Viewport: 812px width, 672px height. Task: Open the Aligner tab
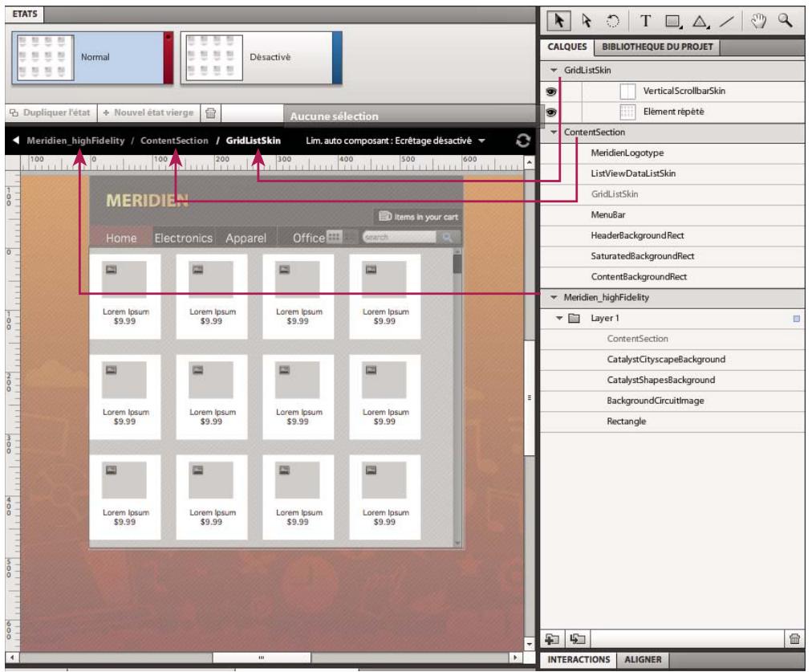tap(643, 660)
